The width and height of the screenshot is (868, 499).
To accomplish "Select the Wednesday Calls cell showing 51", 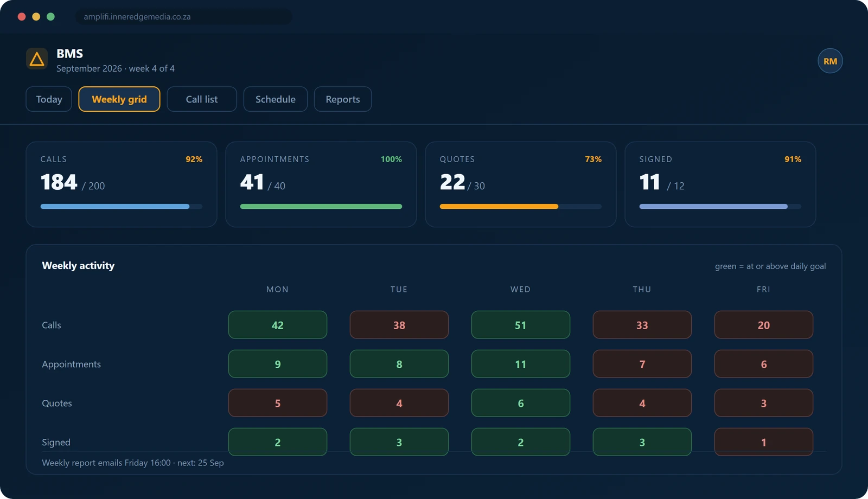I will pos(521,325).
